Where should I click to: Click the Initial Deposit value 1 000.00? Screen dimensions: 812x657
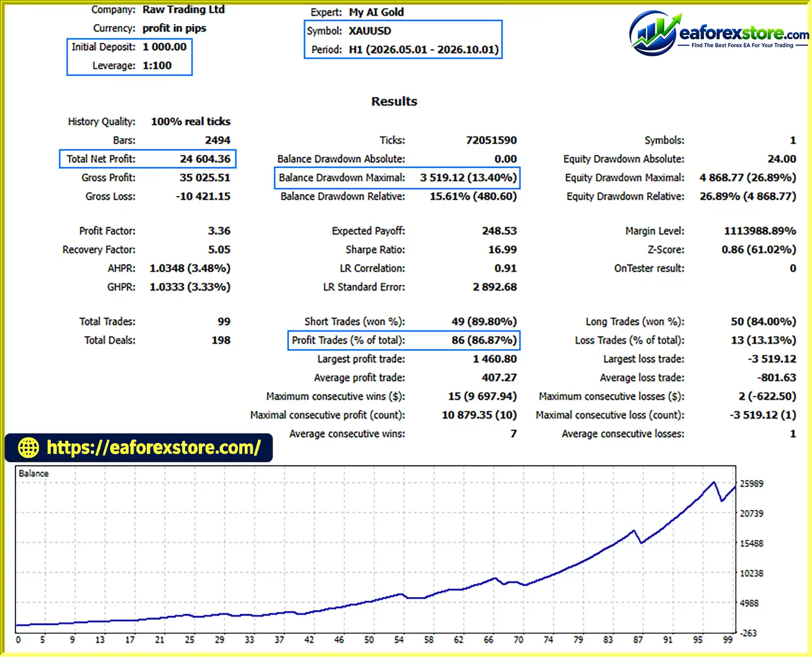165,47
